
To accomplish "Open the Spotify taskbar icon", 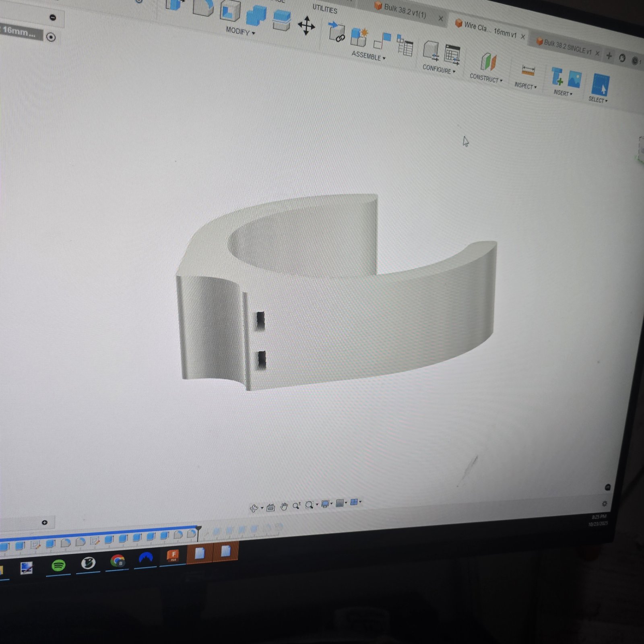I will [x=59, y=566].
